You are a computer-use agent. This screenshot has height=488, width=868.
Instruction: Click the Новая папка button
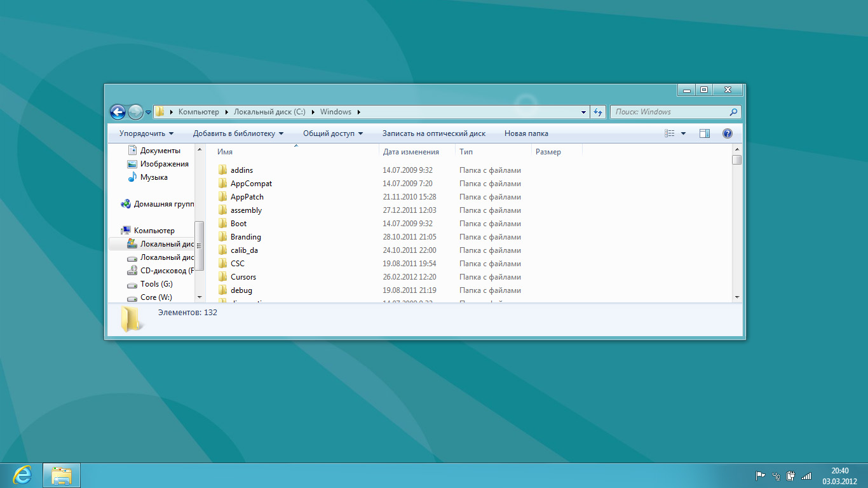coord(526,133)
